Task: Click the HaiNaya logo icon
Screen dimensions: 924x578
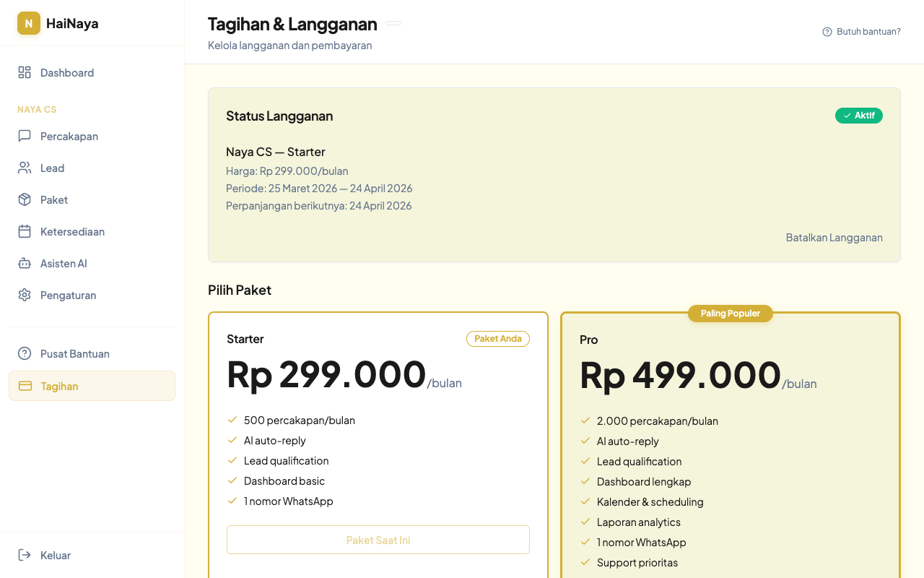Action: click(x=29, y=23)
